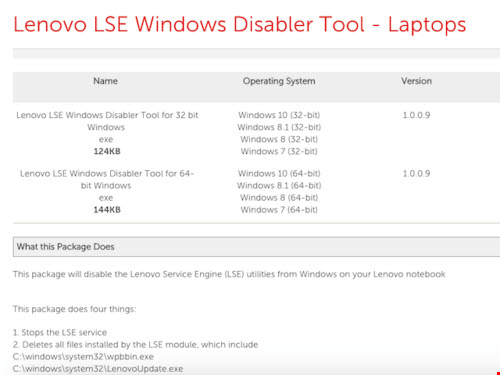500x375 pixels.
Task: Click the 144KB file size label
Action: (107, 210)
